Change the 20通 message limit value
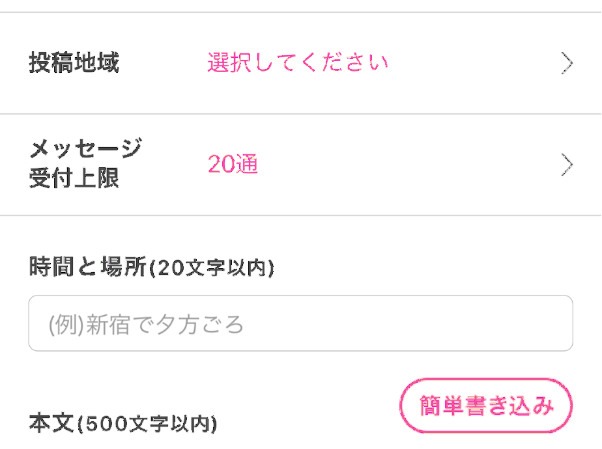Viewport: 602px width, 449px height. tap(233, 165)
